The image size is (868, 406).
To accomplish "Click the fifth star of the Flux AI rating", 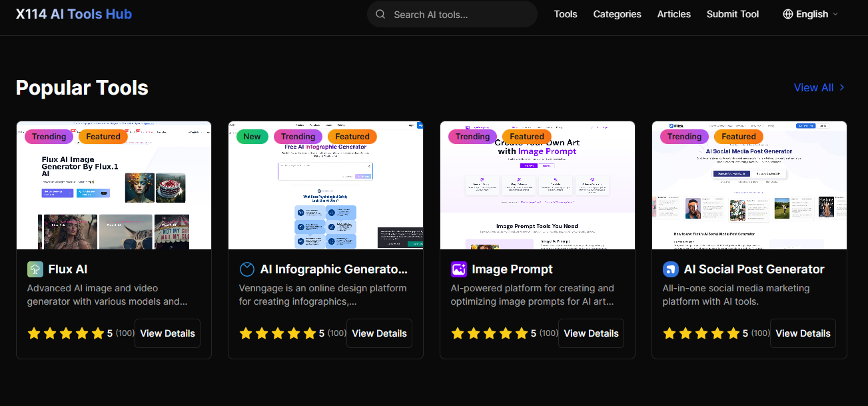I will [x=98, y=333].
